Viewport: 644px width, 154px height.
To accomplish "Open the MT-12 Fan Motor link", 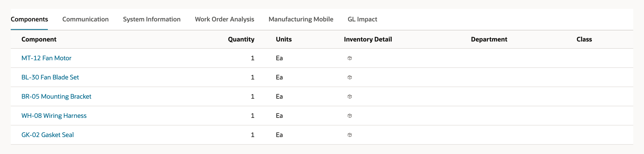I will (46, 58).
